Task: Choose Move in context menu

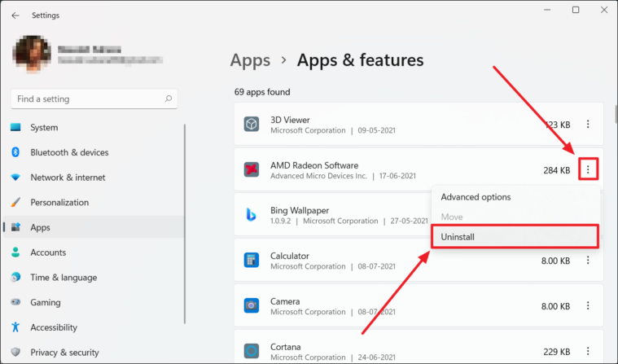Action: pos(515,217)
